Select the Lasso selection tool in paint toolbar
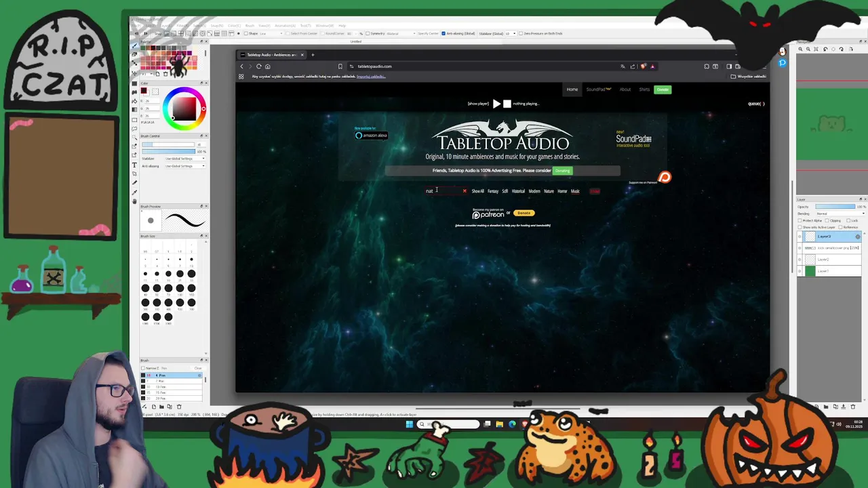This screenshot has height=488, width=868. click(134, 129)
